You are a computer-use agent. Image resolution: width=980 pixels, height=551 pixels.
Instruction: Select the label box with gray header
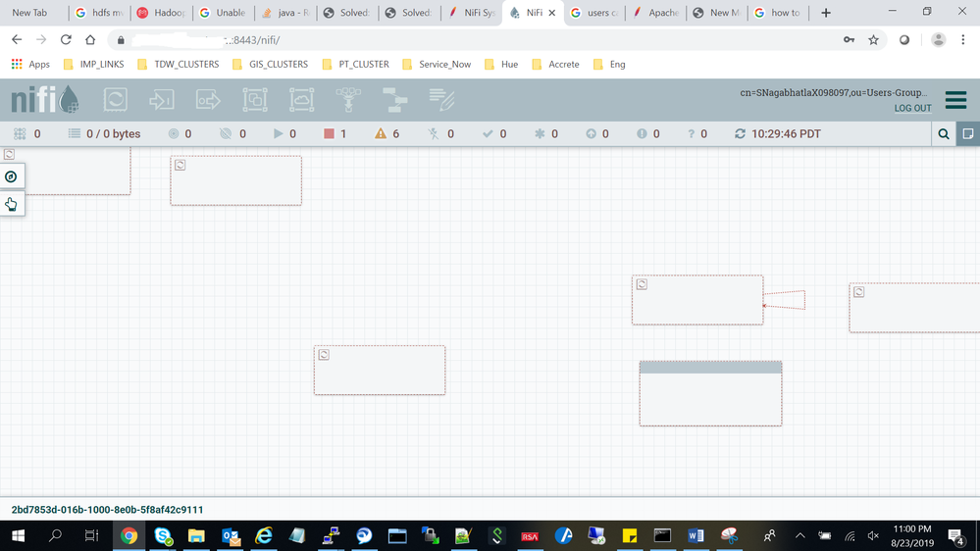click(x=710, y=393)
